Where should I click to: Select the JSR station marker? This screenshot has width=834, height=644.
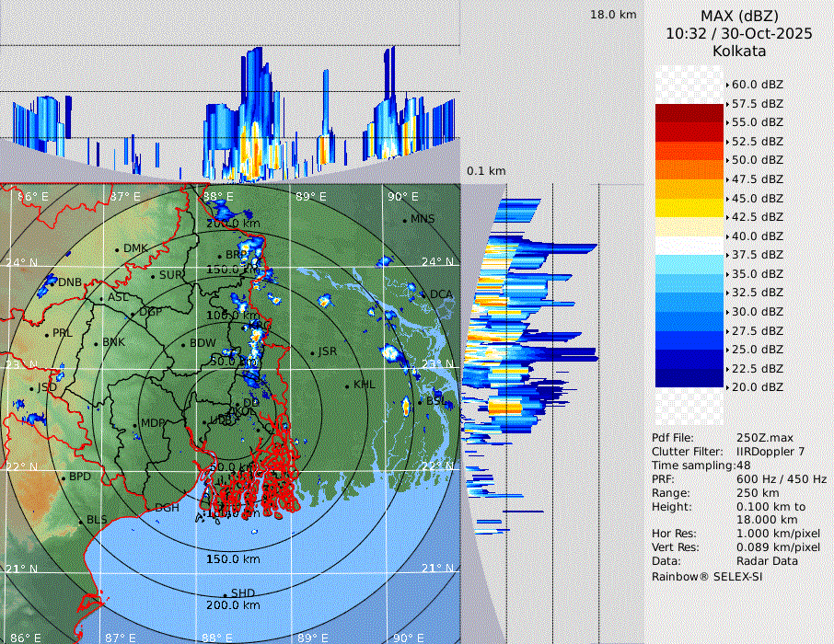pos(312,352)
